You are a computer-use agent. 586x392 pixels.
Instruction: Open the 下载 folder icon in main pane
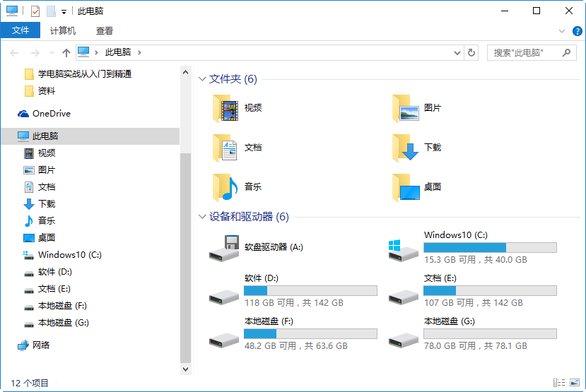[x=405, y=148]
